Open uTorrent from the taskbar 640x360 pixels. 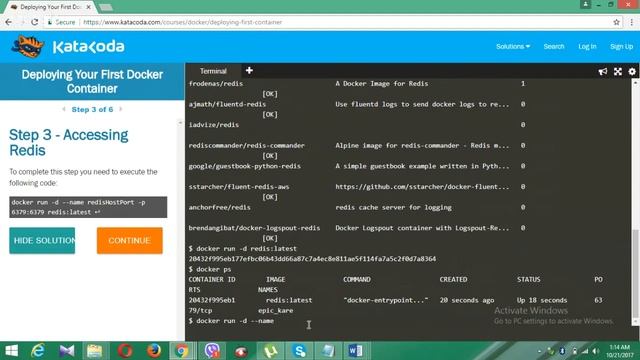[271, 351]
